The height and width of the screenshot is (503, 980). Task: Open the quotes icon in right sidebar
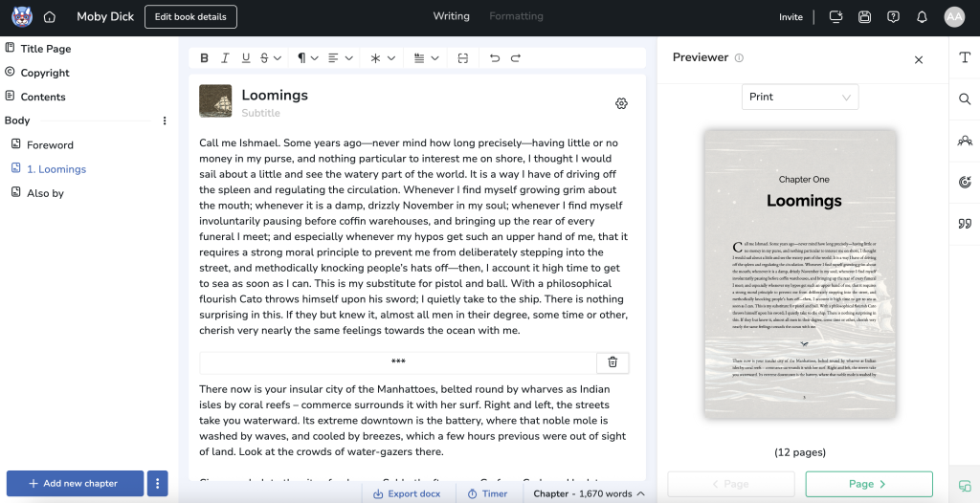click(x=964, y=224)
